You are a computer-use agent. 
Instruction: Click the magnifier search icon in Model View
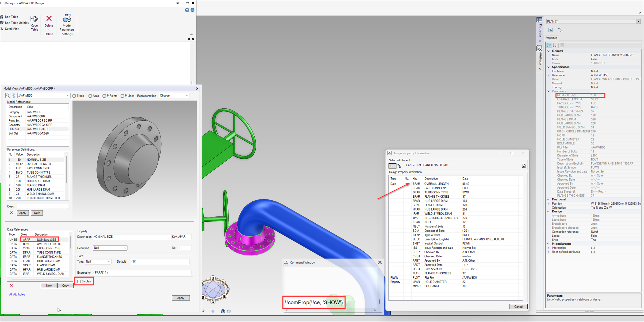pyautogui.click(x=8, y=95)
